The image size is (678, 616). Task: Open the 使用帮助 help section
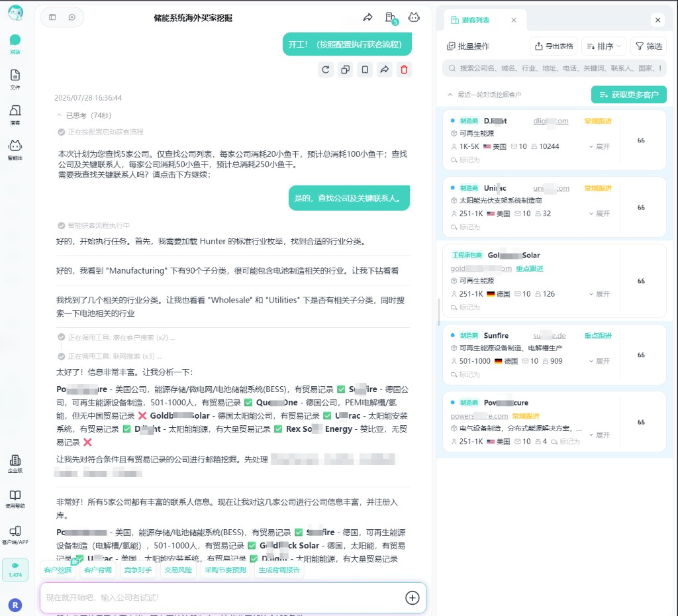tap(15, 499)
